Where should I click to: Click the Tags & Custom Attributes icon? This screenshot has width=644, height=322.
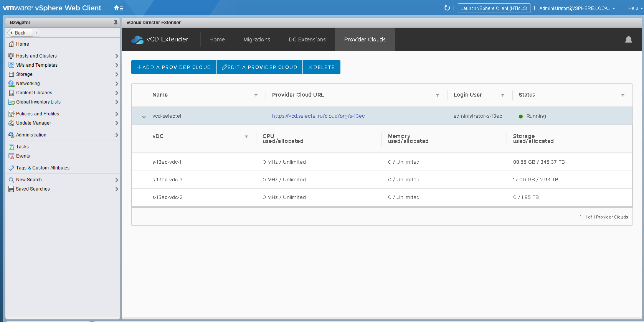[12, 168]
